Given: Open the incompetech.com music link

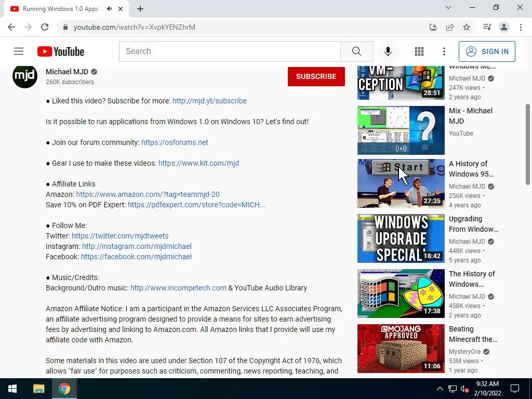Looking at the screenshot, I should (178, 288).
